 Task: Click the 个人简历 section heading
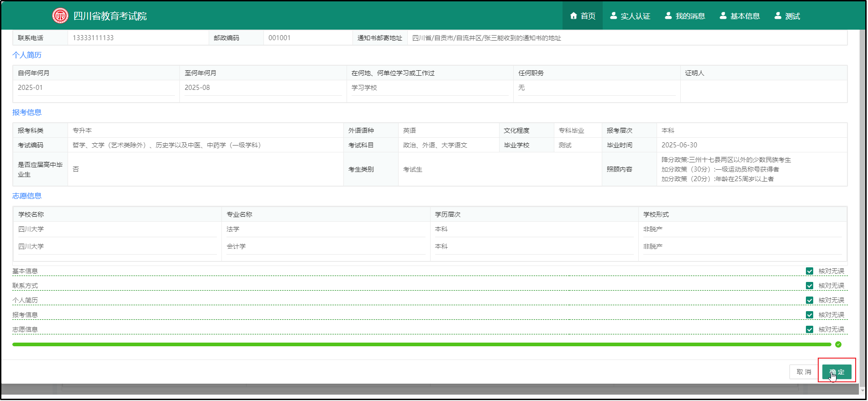pyautogui.click(x=27, y=55)
